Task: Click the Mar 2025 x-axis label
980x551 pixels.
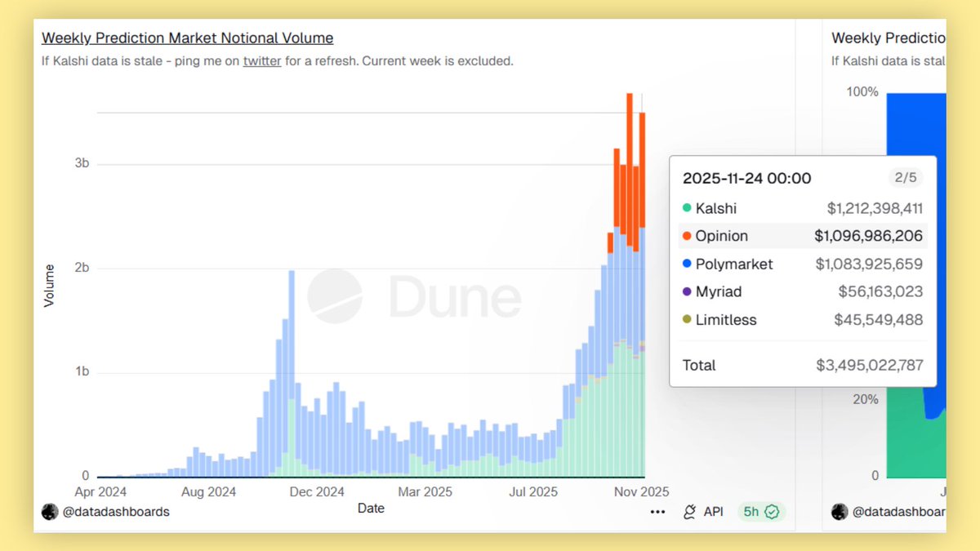Action: click(425, 491)
